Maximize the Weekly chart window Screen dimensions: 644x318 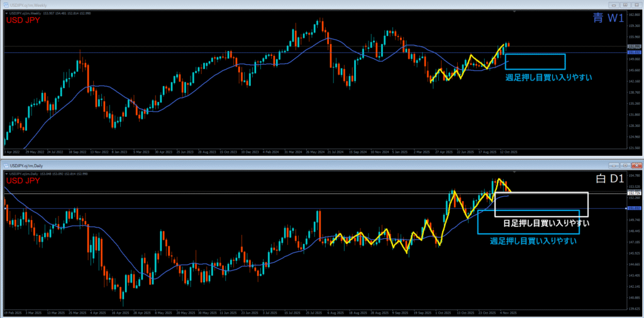(x=625, y=4)
